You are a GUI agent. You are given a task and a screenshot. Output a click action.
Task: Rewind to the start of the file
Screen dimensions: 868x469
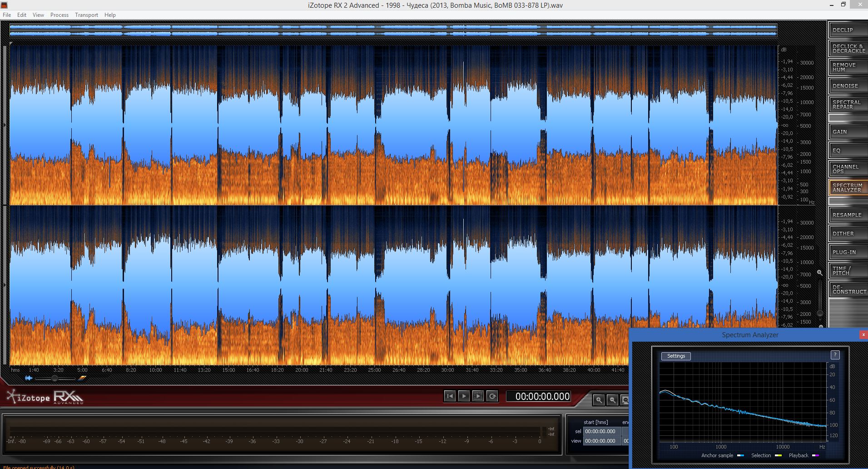pos(450,396)
